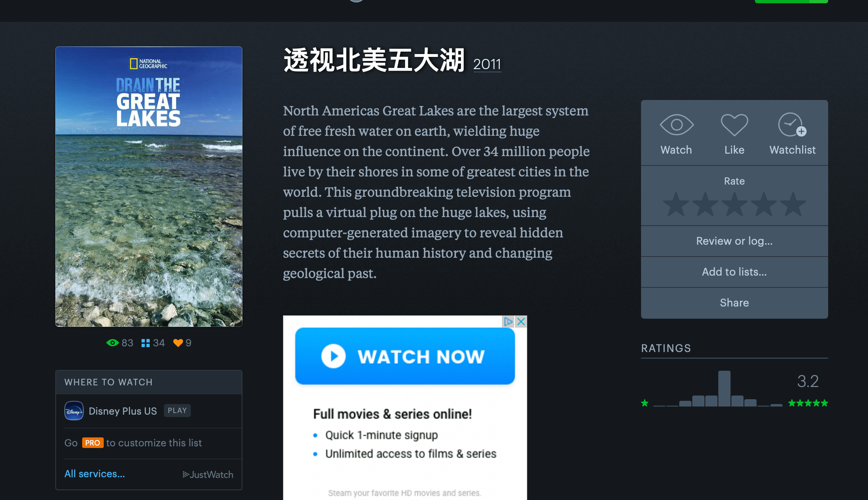Rate the film with the first star
Screen dimensions: 868x500
tap(676, 204)
